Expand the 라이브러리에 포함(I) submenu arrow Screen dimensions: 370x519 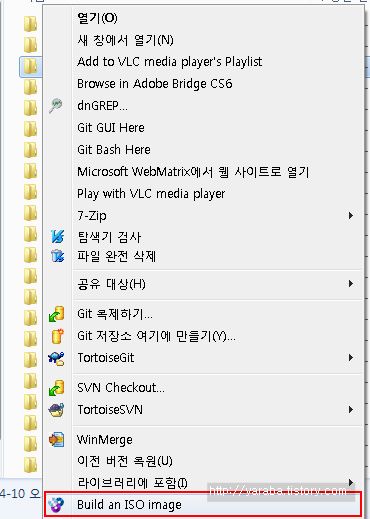[350, 482]
